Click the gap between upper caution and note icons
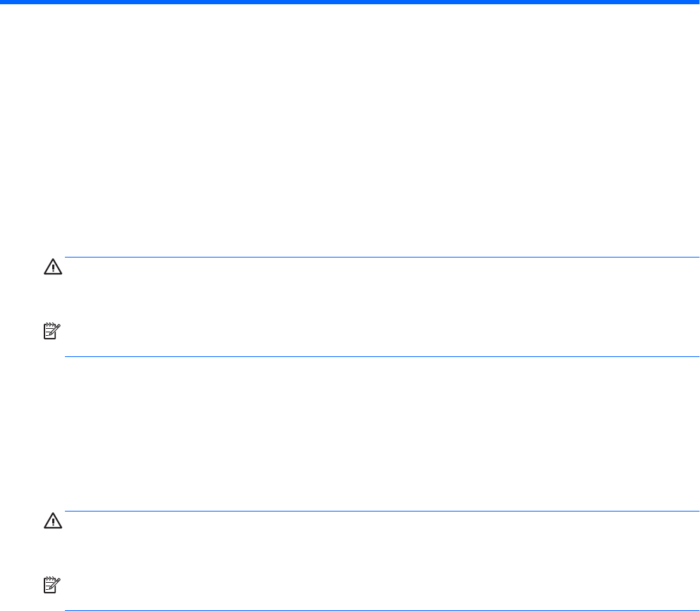The image size is (700, 611). pos(54,299)
